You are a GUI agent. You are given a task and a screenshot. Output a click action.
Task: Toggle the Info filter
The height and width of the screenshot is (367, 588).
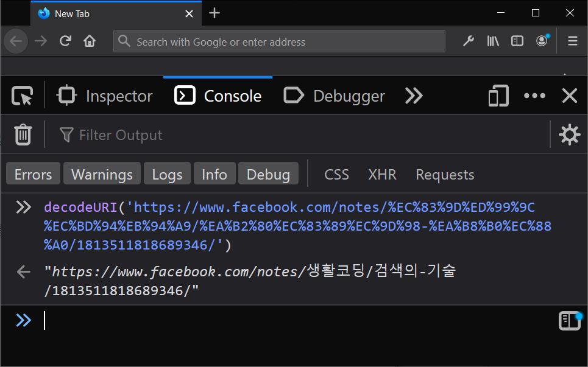point(214,175)
